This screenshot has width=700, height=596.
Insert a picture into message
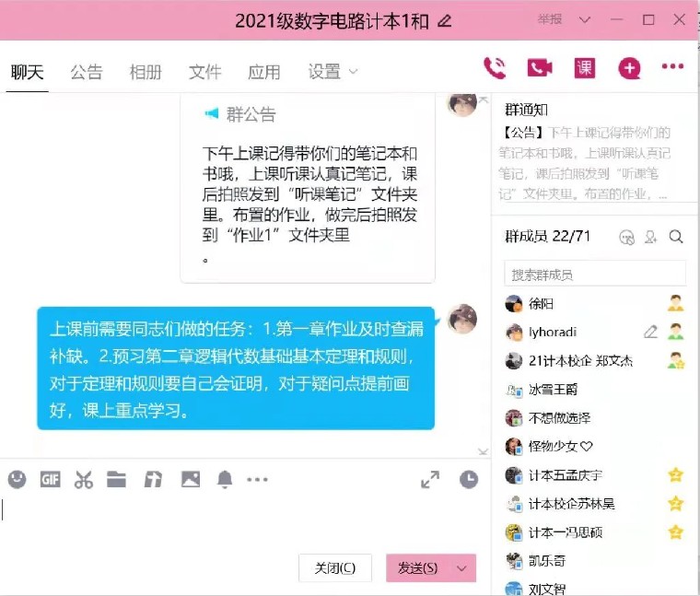(x=191, y=480)
